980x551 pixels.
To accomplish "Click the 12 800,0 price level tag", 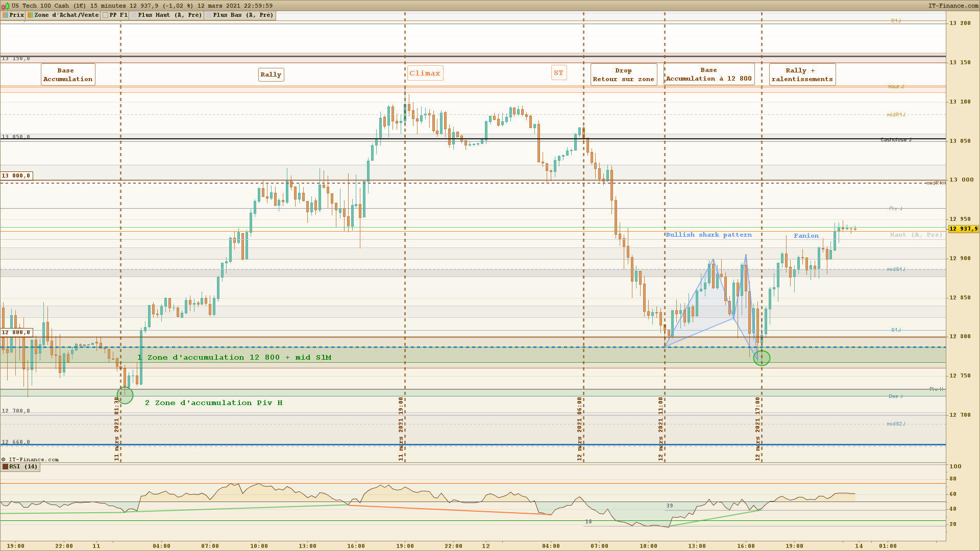I will (x=16, y=333).
